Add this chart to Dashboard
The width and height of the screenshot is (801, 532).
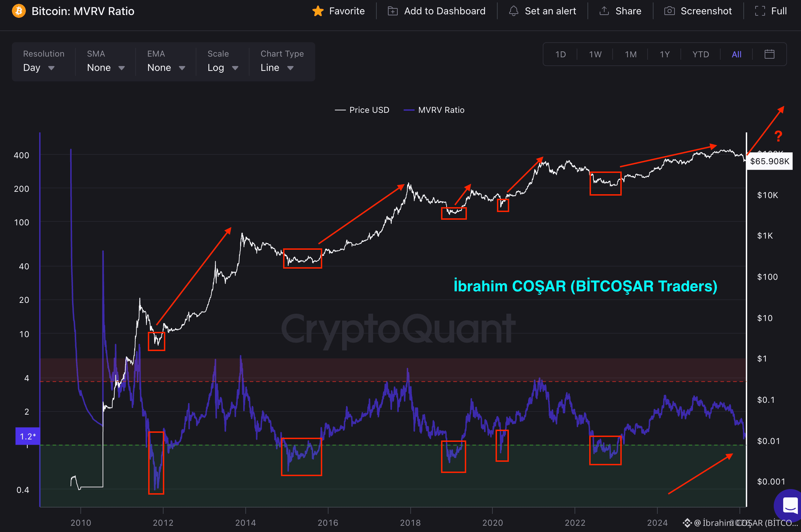436,11
